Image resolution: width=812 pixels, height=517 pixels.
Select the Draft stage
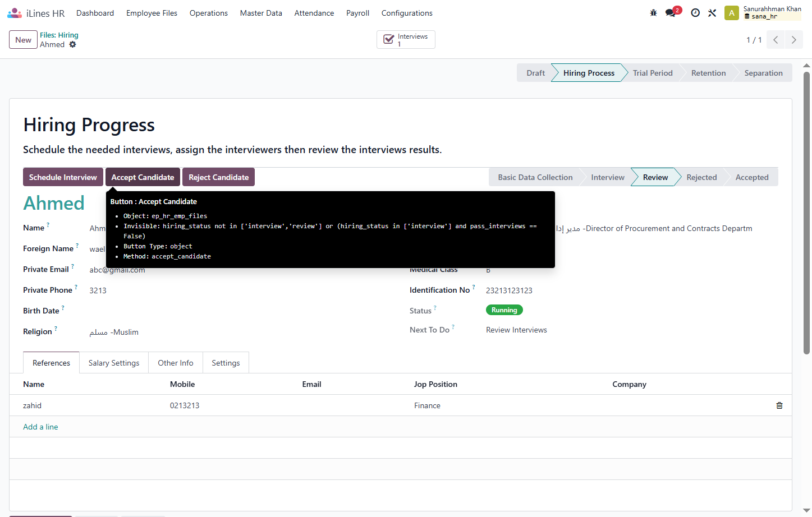click(x=535, y=73)
